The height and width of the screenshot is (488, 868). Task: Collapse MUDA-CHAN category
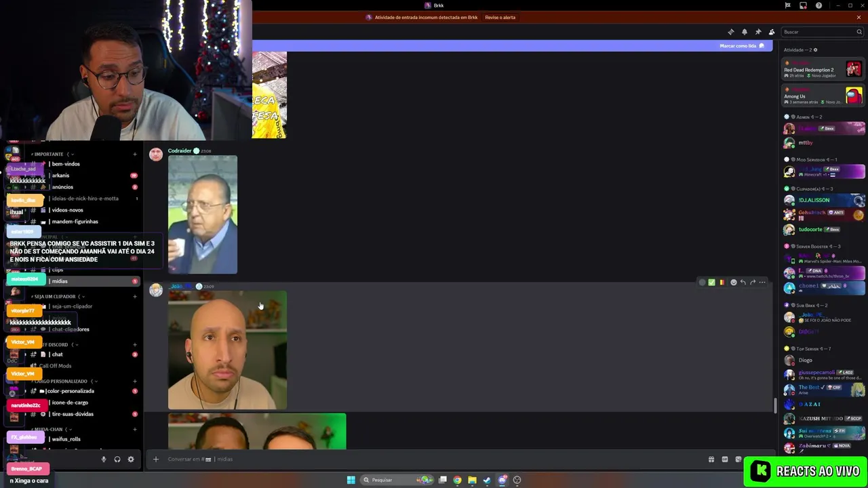tap(50, 430)
